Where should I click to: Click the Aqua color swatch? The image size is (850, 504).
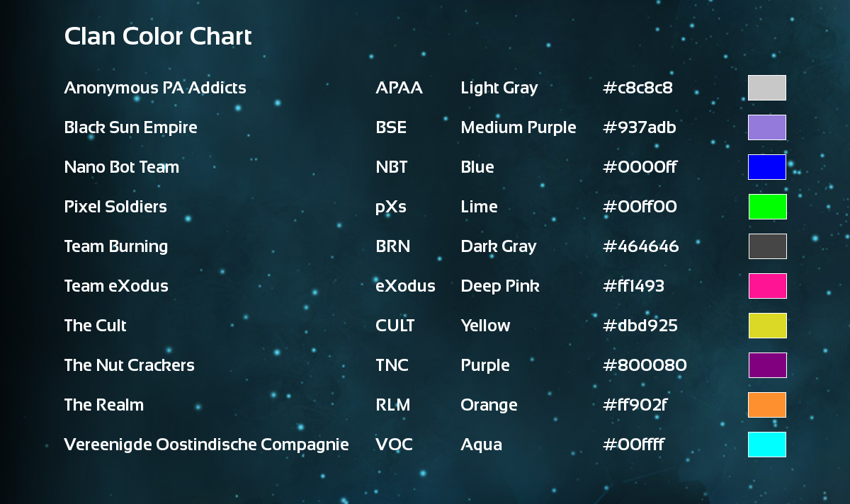click(x=767, y=445)
